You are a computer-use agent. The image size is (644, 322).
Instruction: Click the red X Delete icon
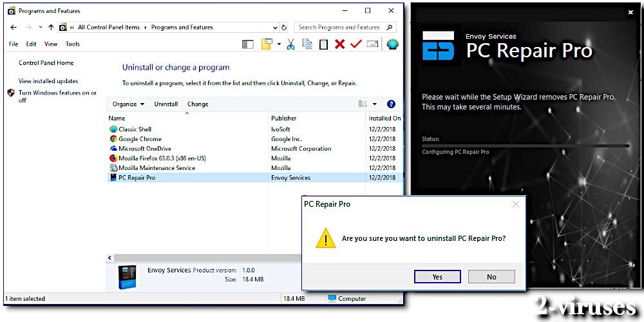[339, 44]
